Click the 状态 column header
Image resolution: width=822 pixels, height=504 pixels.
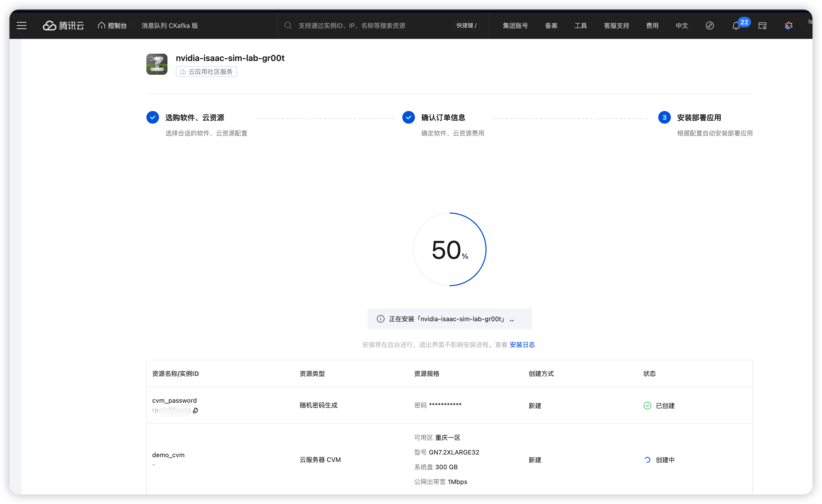pos(650,374)
